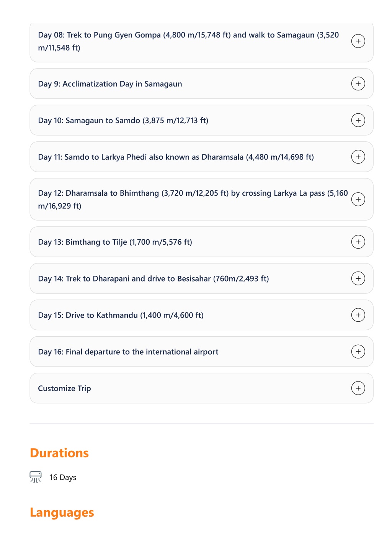Expand Day 9 Acclimatization Day in Samagaun

pos(201,83)
